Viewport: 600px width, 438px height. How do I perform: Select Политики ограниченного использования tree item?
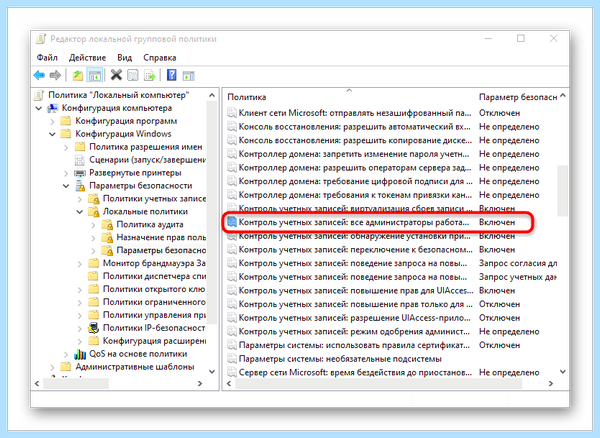(154, 302)
